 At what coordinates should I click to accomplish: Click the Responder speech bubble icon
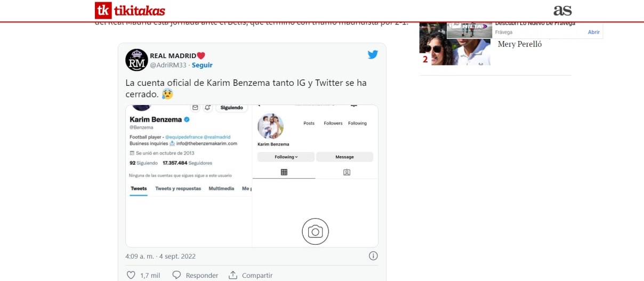[177, 275]
